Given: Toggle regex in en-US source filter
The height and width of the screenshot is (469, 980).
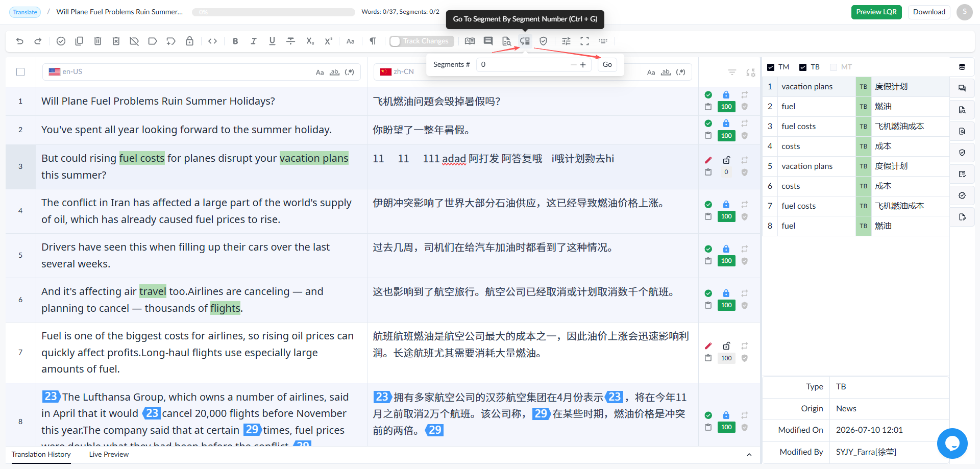Looking at the screenshot, I should point(349,72).
